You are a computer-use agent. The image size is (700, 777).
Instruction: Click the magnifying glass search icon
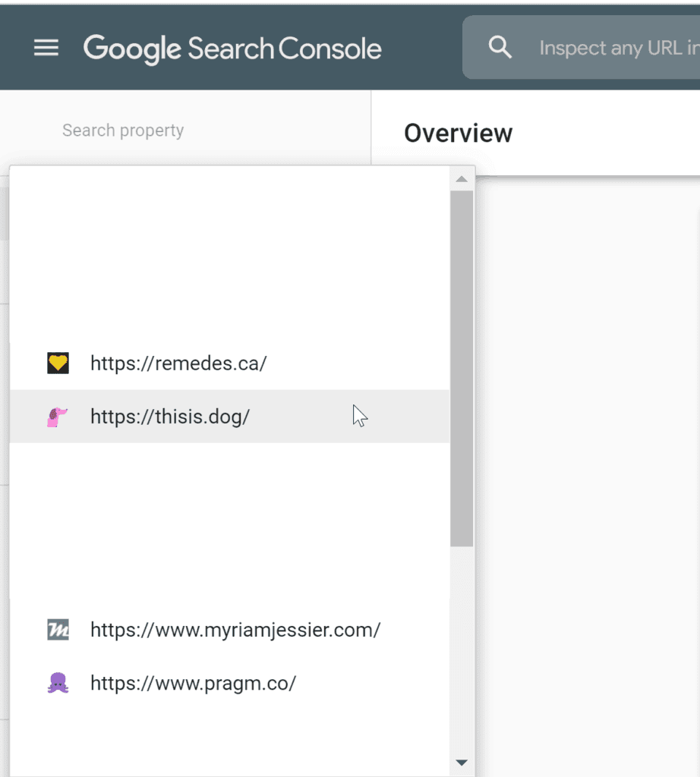[x=500, y=48]
